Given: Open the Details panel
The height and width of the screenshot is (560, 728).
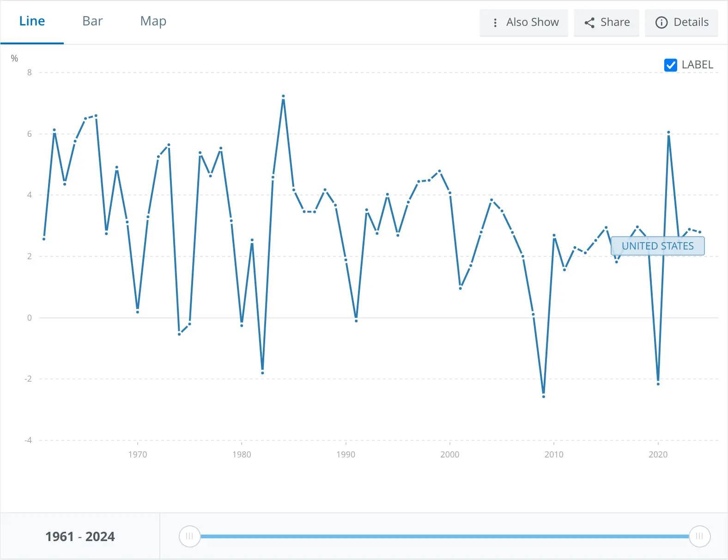Looking at the screenshot, I should pyautogui.click(x=691, y=23).
